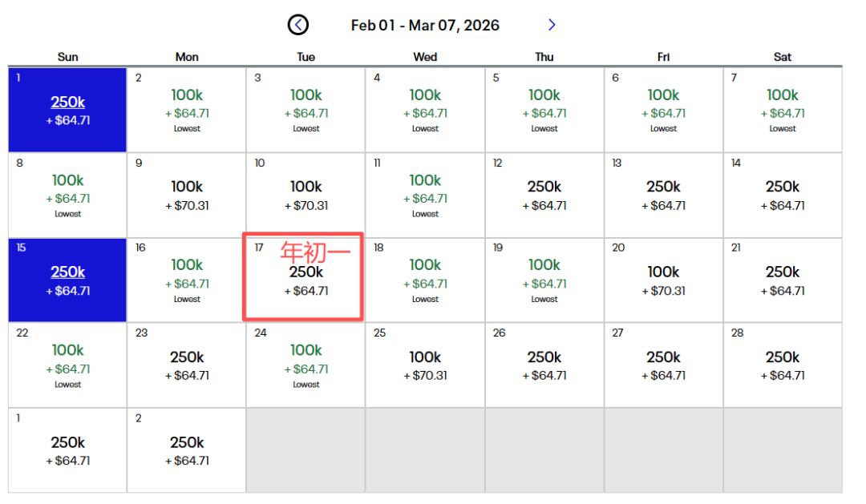Choose February 14 at 250k
This screenshot has width=866, height=504.
[x=782, y=196]
